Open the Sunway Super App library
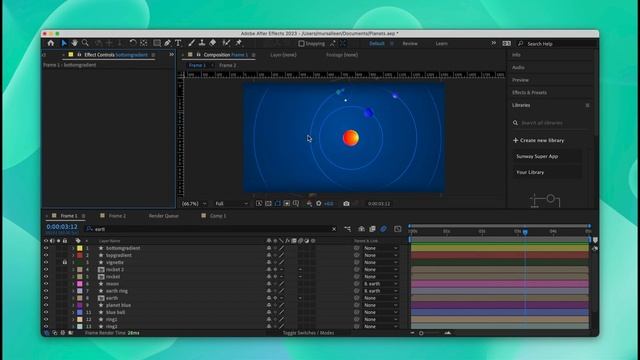Screen dimensions: 640x360 [547, 156]
